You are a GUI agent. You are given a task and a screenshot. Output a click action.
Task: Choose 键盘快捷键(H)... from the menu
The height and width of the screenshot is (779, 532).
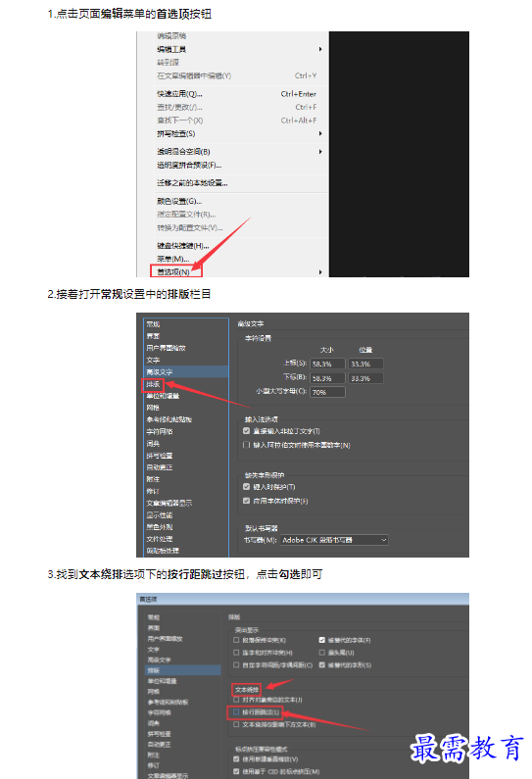tap(183, 245)
